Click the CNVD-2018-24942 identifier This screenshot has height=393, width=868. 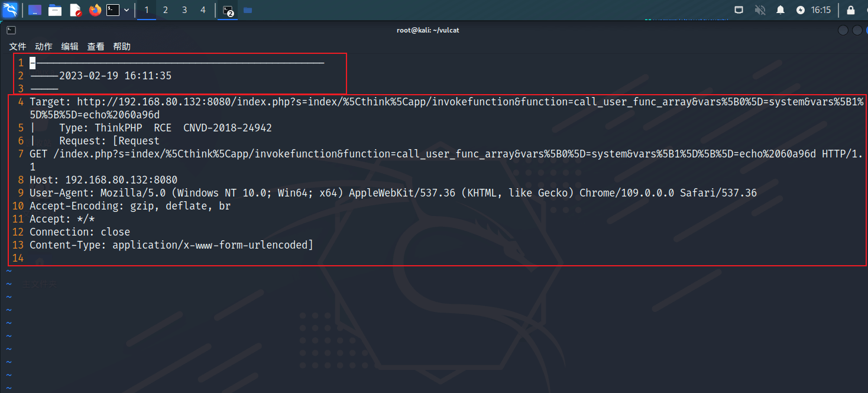(x=228, y=128)
